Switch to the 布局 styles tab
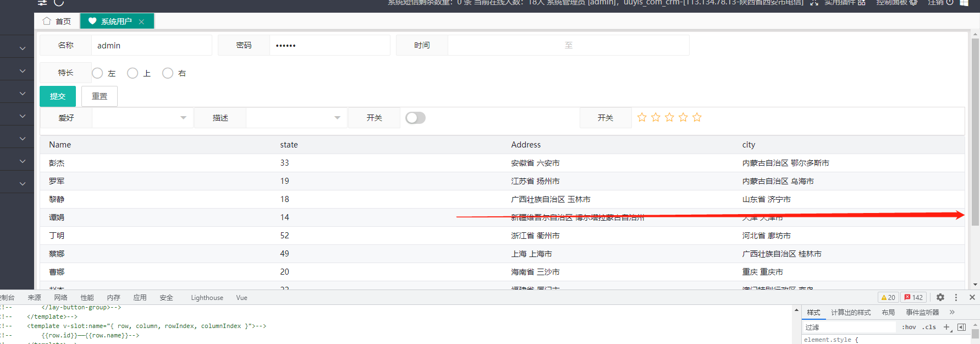Viewport: 980px width, 344px height. click(x=888, y=312)
